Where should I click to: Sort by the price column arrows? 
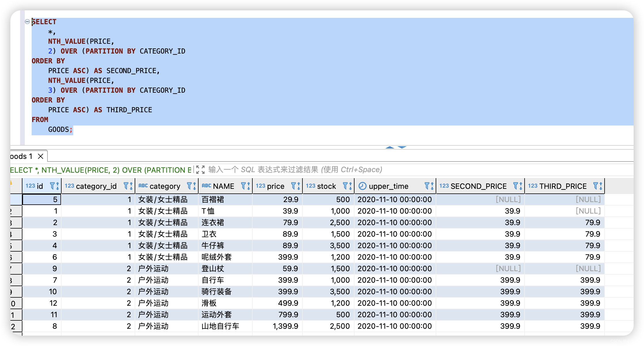pos(299,186)
